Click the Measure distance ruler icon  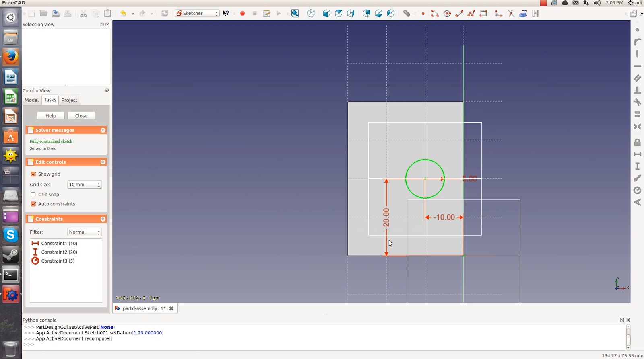pyautogui.click(x=407, y=13)
